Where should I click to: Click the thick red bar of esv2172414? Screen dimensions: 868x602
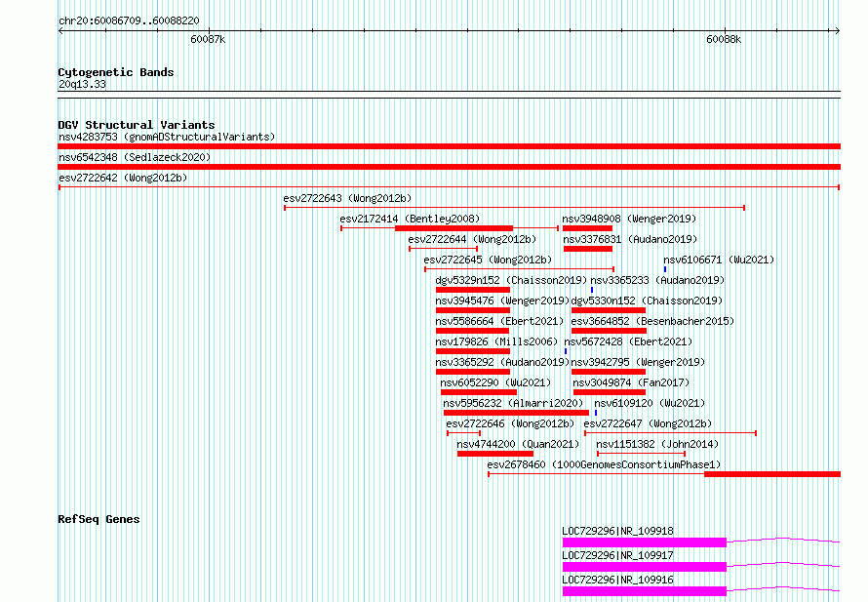(x=454, y=228)
